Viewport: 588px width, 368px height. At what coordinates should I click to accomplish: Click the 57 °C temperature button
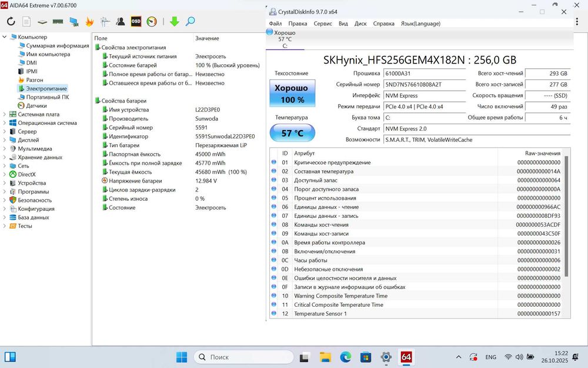[x=292, y=133]
